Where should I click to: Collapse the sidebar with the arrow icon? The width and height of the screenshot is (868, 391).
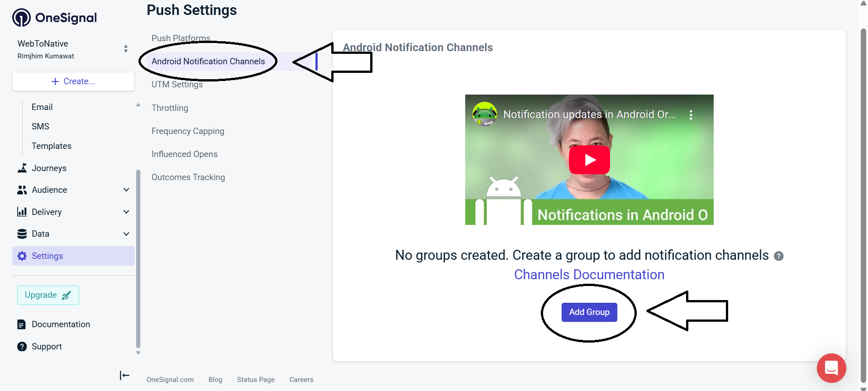pyautogui.click(x=124, y=375)
